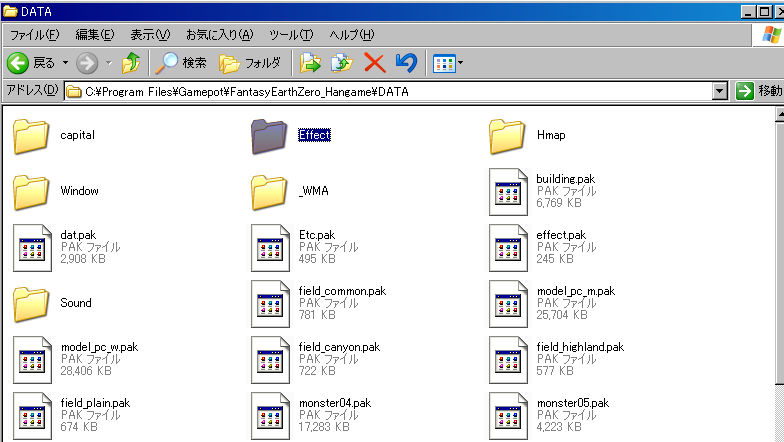Click the 移動 Go button

(x=758, y=91)
